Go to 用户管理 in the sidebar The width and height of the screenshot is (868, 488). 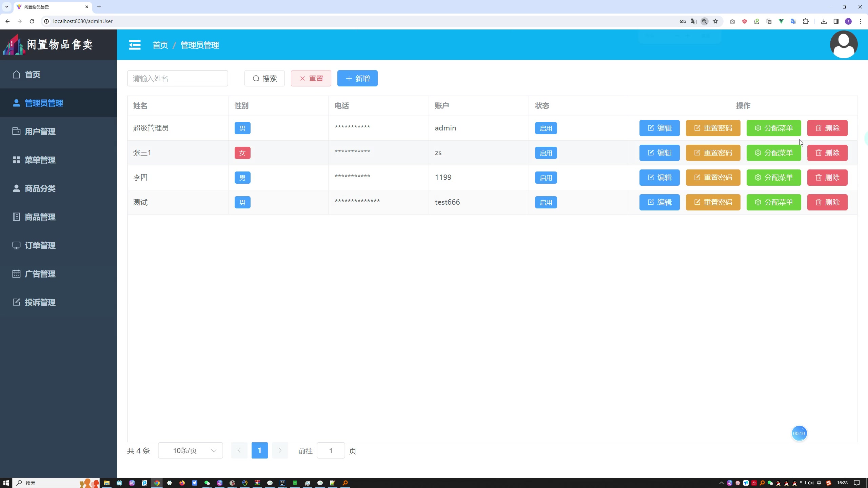pos(58,131)
